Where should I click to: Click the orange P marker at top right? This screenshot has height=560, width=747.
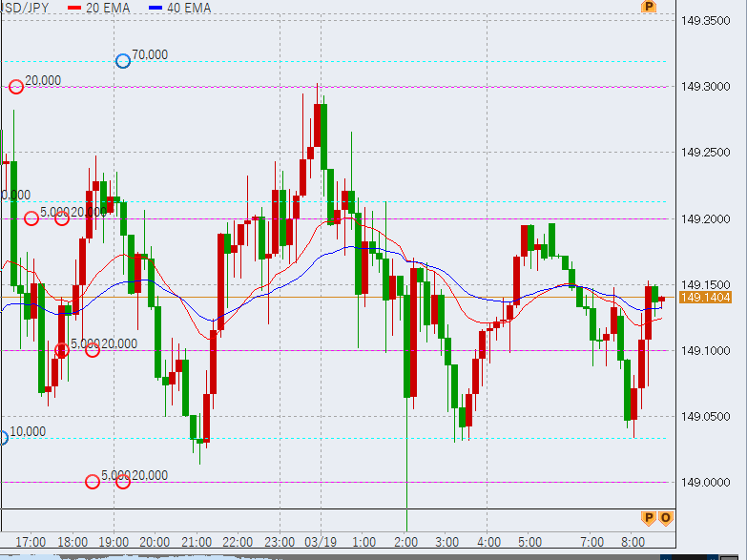pyautogui.click(x=649, y=7)
